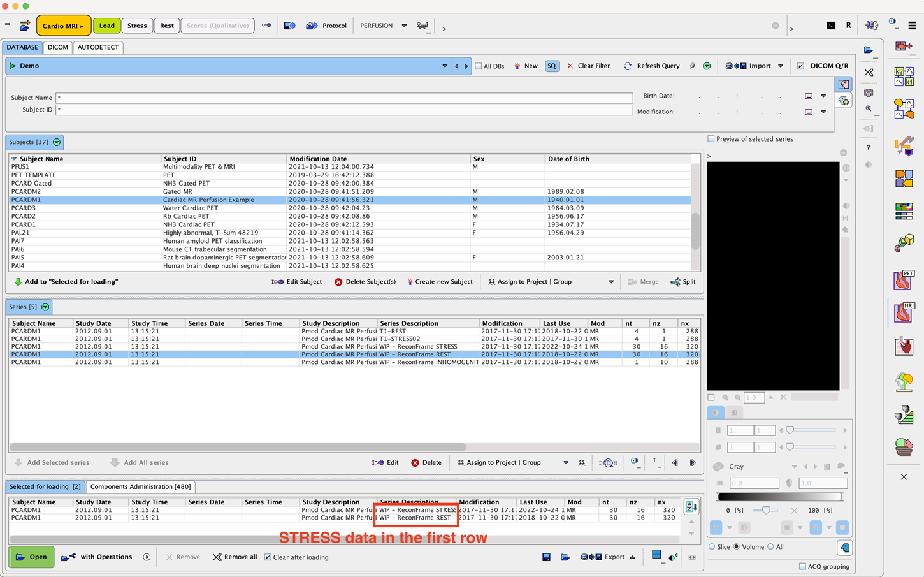
Task: Click the Subject ID input field
Action: click(344, 110)
